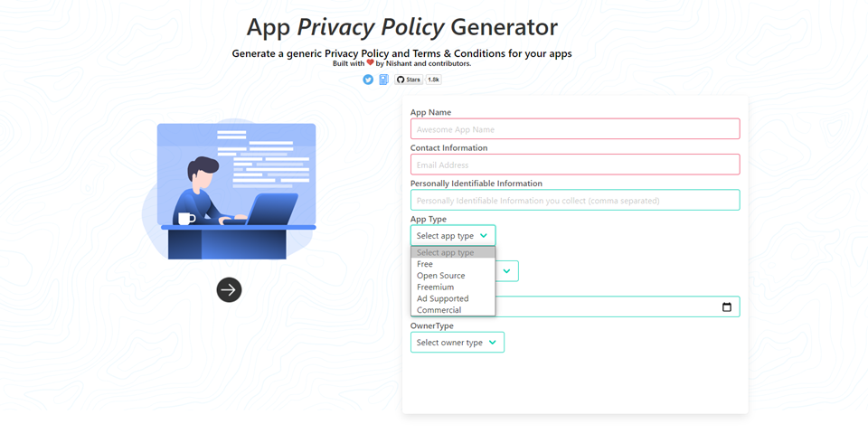868x443 pixels.
Task: Select the Open Source option
Action: point(441,276)
